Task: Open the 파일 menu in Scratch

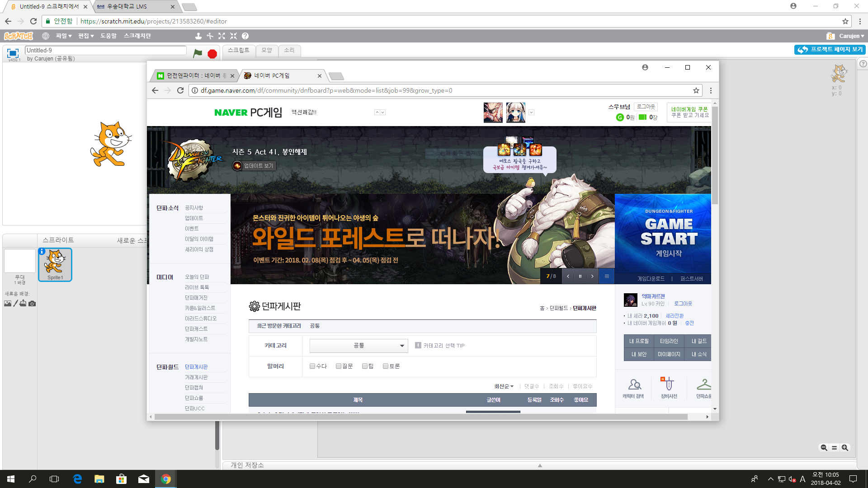Action: (x=63, y=36)
